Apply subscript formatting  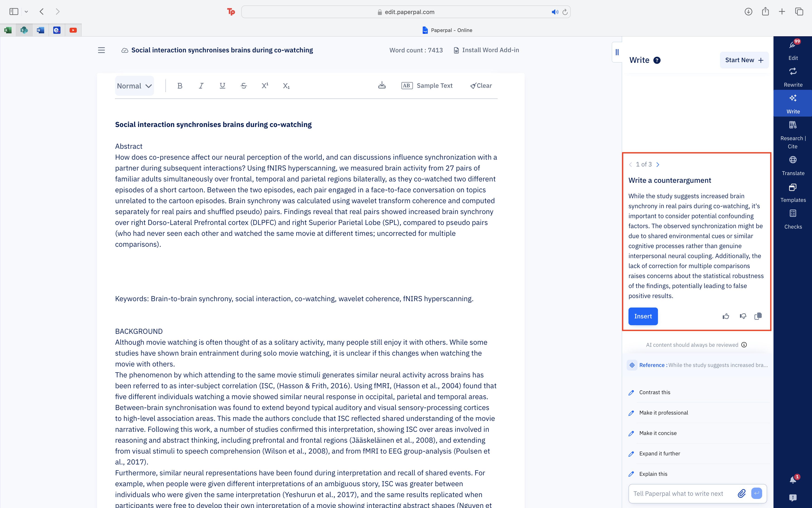click(286, 86)
